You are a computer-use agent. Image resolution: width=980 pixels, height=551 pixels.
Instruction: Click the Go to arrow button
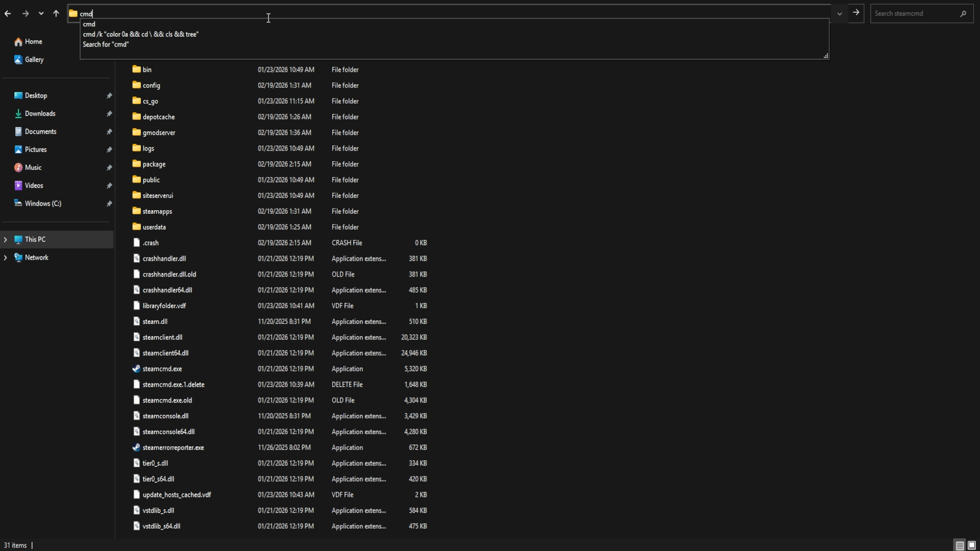[x=856, y=13]
